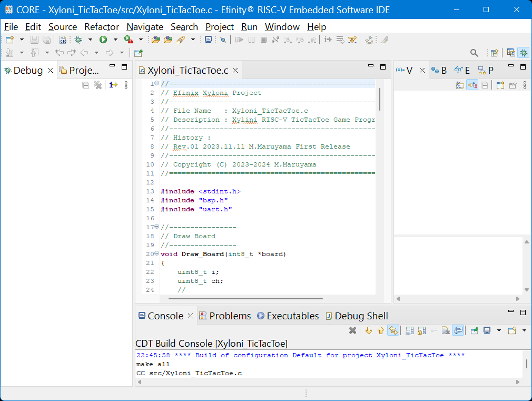Click Collapse All in Variables view
The image size is (532, 401).
[x=485, y=85]
